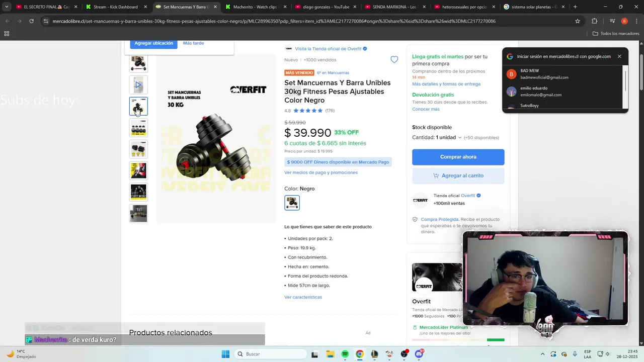Viewport: 644px width, 362px height.
Task: Click the Más tarde link
Action: [x=193, y=43]
